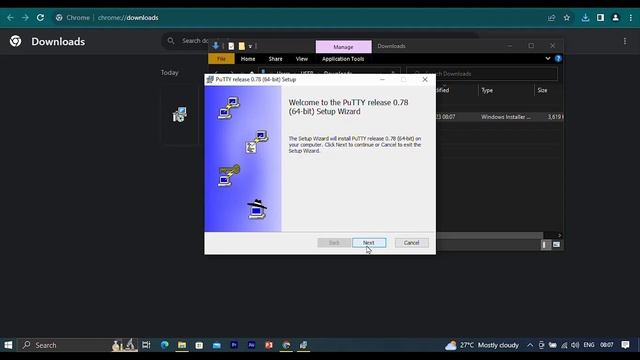Open Chrome from the taskbar

click(x=286, y=345)
